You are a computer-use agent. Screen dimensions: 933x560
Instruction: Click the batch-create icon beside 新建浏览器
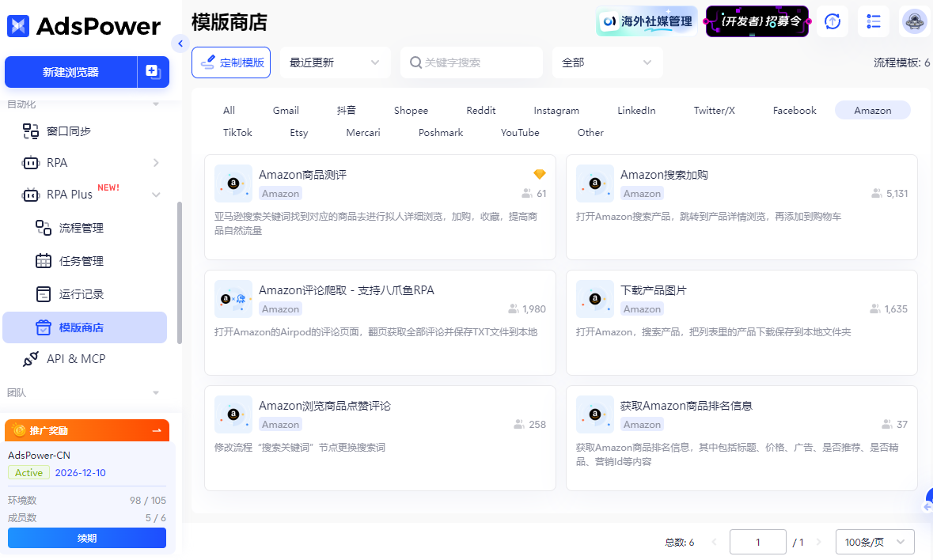click(x=153, y=72)
